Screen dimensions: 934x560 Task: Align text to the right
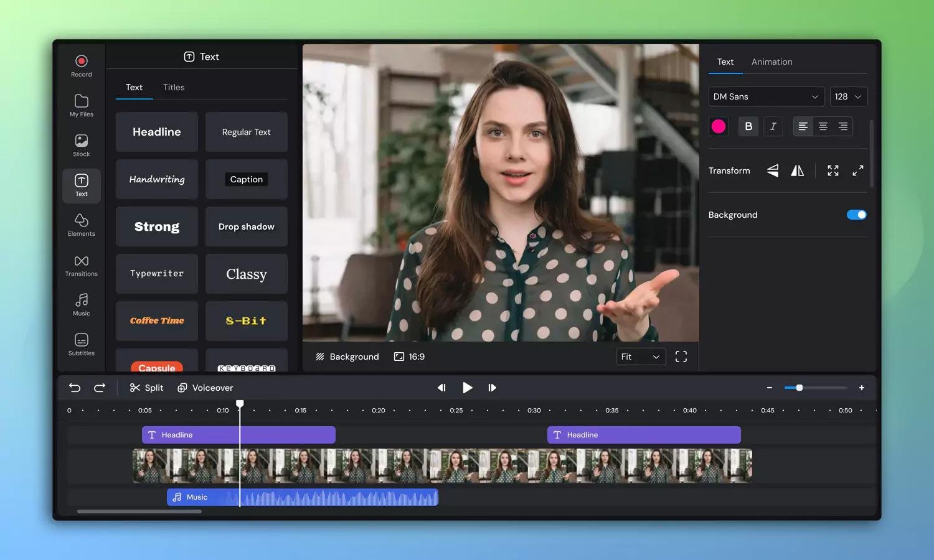pyautogui.click(x=843, y=126)
